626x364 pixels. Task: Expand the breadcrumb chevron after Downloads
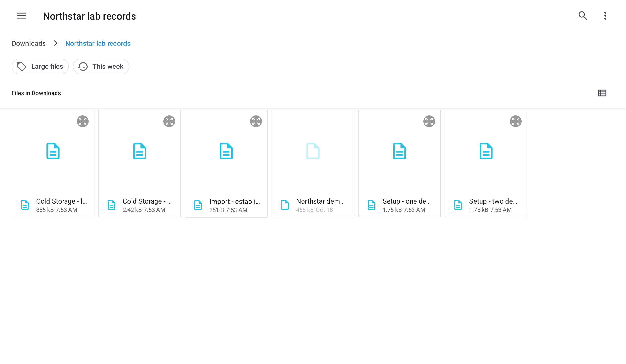[56, 43]
